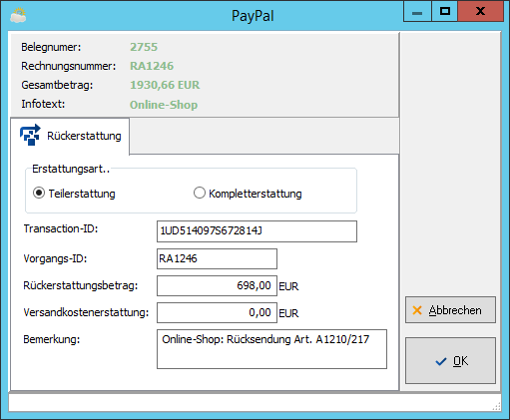Click the weather cloud app icon in title bar
Image resolution: width=510 pixels, height=420 pixels.
coord(18,16)
